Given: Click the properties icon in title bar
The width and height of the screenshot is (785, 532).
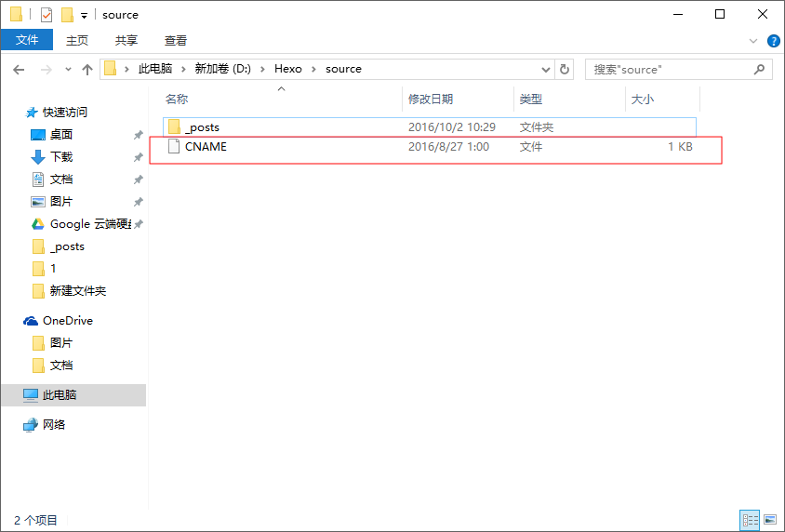Looking at the screenshot, I should (x=46, y=15).
